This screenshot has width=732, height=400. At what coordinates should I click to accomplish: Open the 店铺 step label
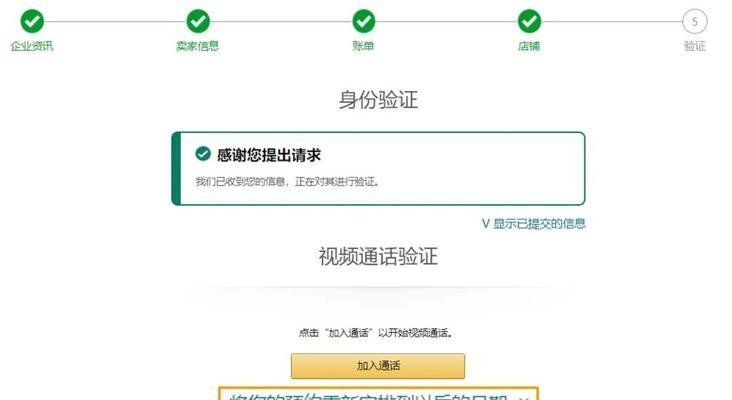pyautogui.click(x=529, y=46)
